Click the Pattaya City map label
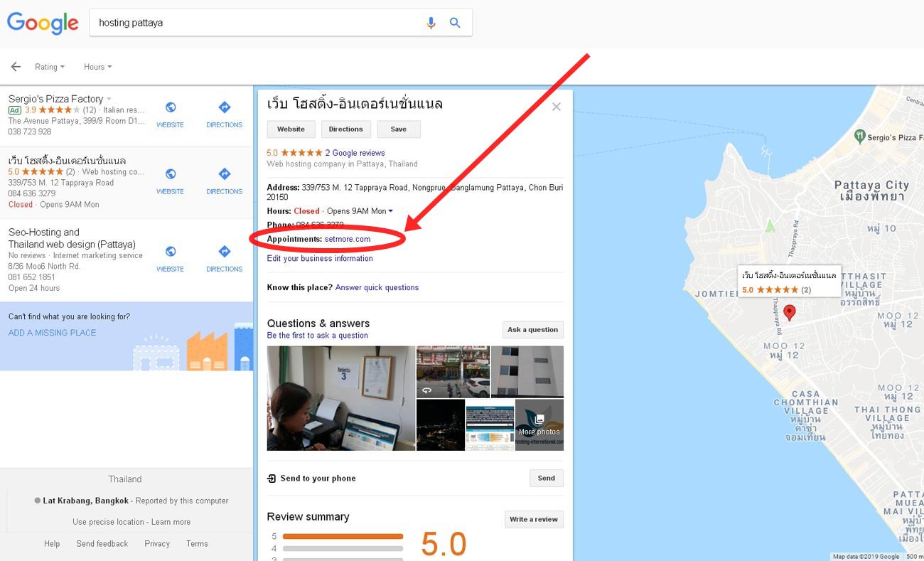The width and height of the screenshot is (924, 561). point(871,191)
